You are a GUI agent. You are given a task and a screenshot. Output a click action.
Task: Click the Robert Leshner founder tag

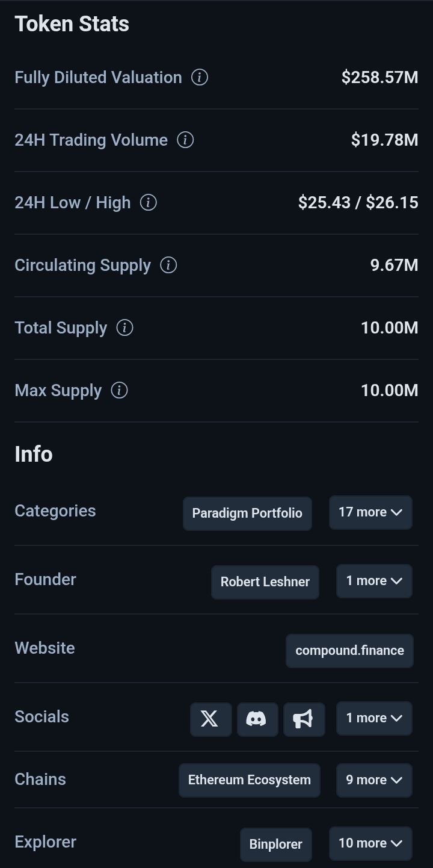(x=265, y=582)
